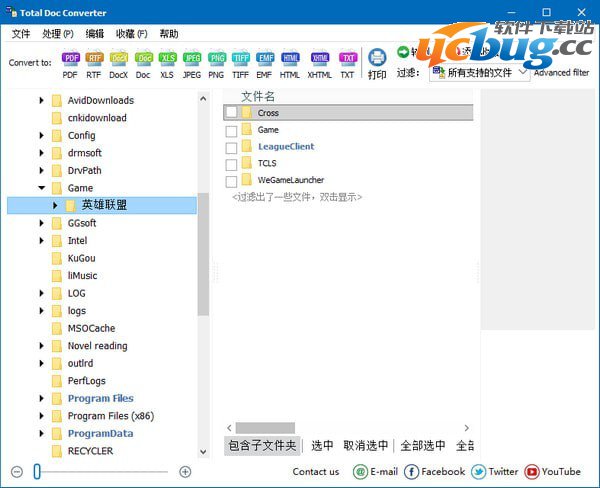Tick the TCLS folder checkbox
Viewport: 600px width, 488px height.
[x=231, y=165]
